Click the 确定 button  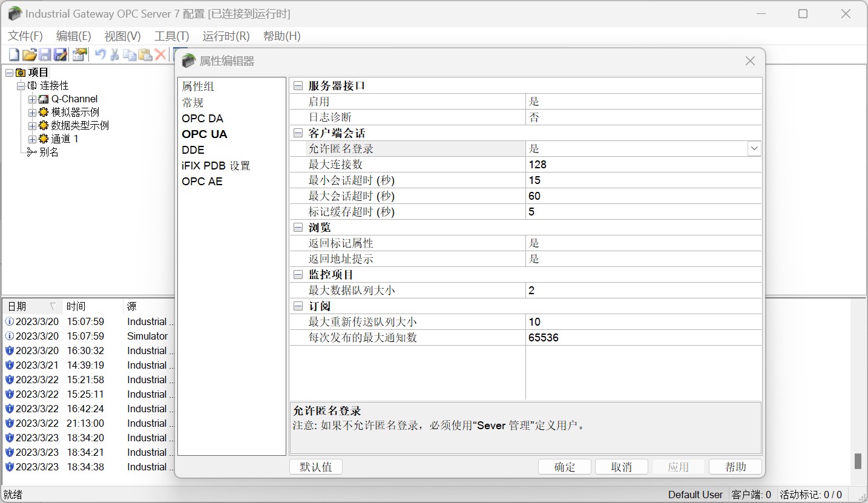[x=564, y=467]
